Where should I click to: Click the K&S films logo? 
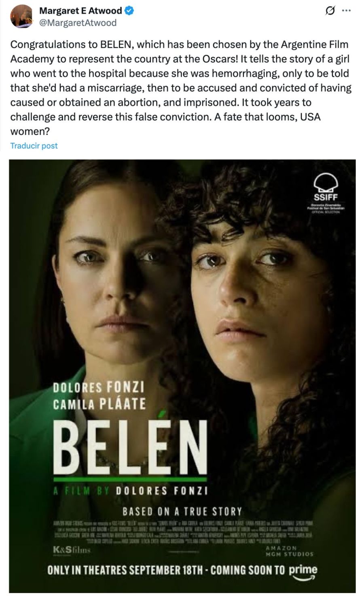71,551
